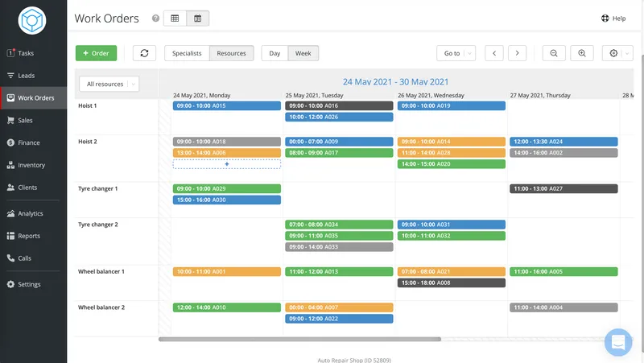Open order 09:00 - 12:00 A022
Screen dimensions: 644x363
339,319
